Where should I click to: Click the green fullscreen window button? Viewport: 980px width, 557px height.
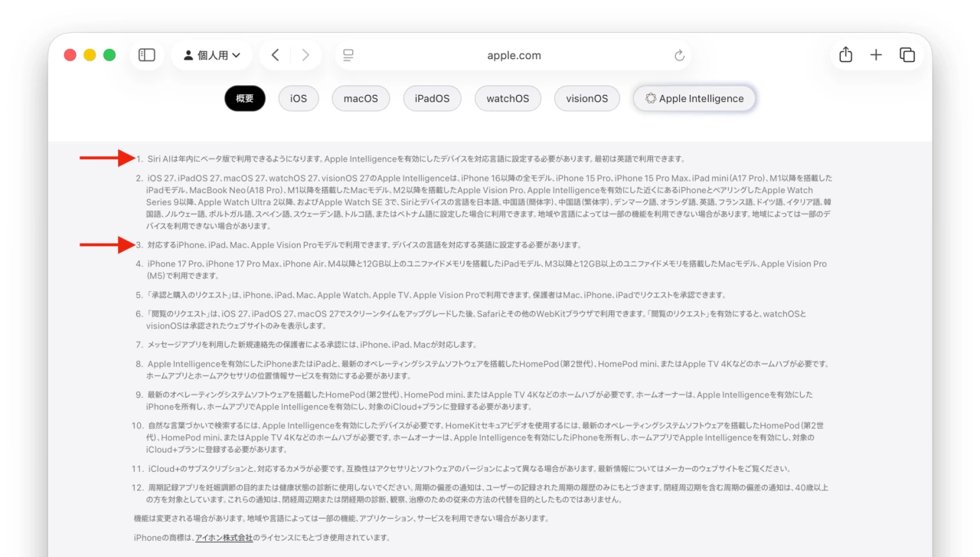(109, 55)
